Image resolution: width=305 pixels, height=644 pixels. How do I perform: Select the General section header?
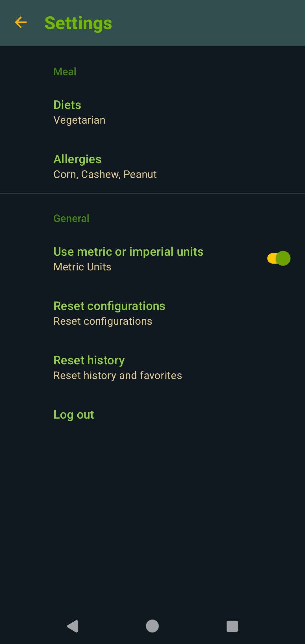click(71, 218)
